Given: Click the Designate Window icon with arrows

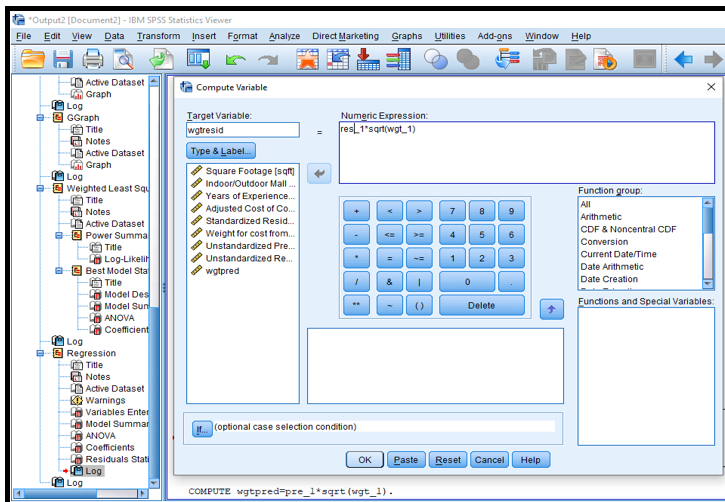Looking at the screenshot, I should point(507,59).
